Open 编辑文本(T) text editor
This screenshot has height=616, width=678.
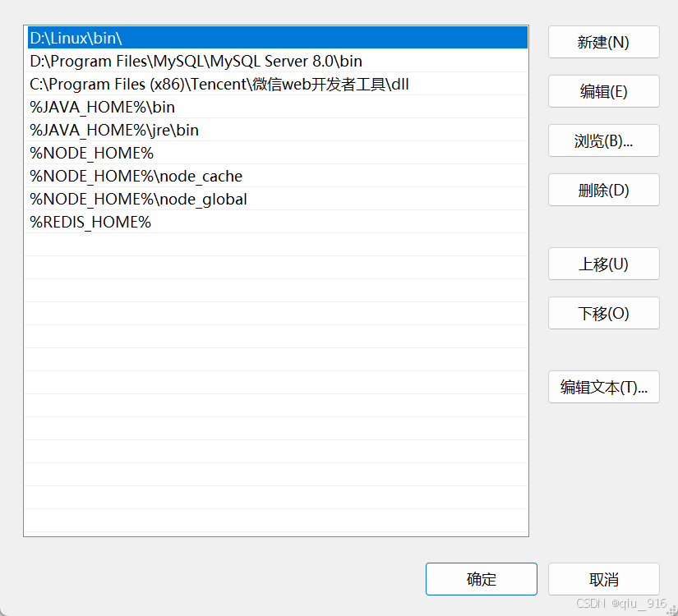(603, 387)
